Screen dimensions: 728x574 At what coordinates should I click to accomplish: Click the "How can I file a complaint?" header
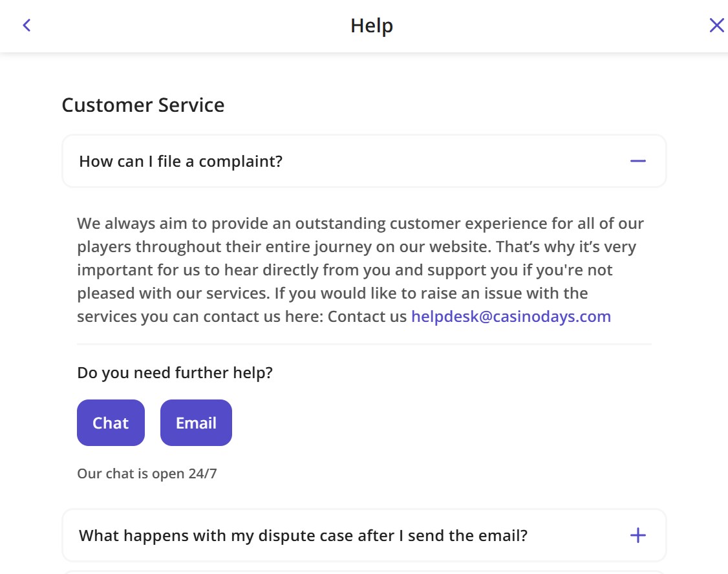tap(181, 161)
